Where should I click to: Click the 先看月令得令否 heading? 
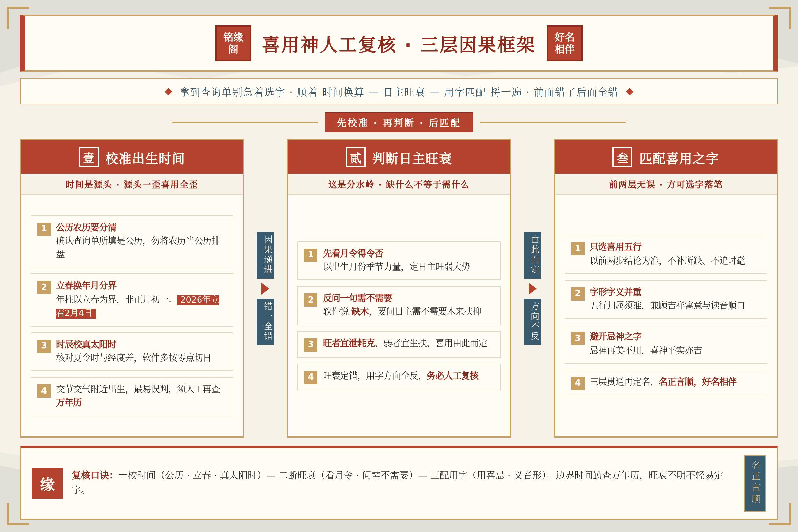353,253
